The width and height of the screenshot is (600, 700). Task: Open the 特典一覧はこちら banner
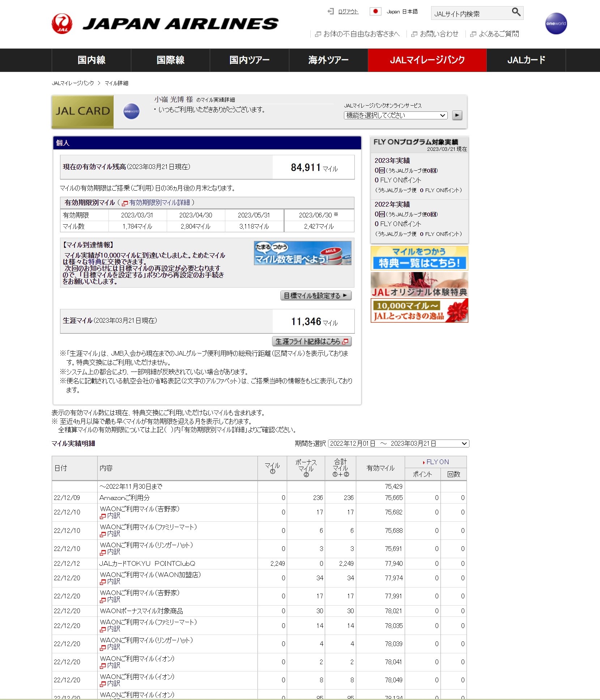(x=419, y=258)
